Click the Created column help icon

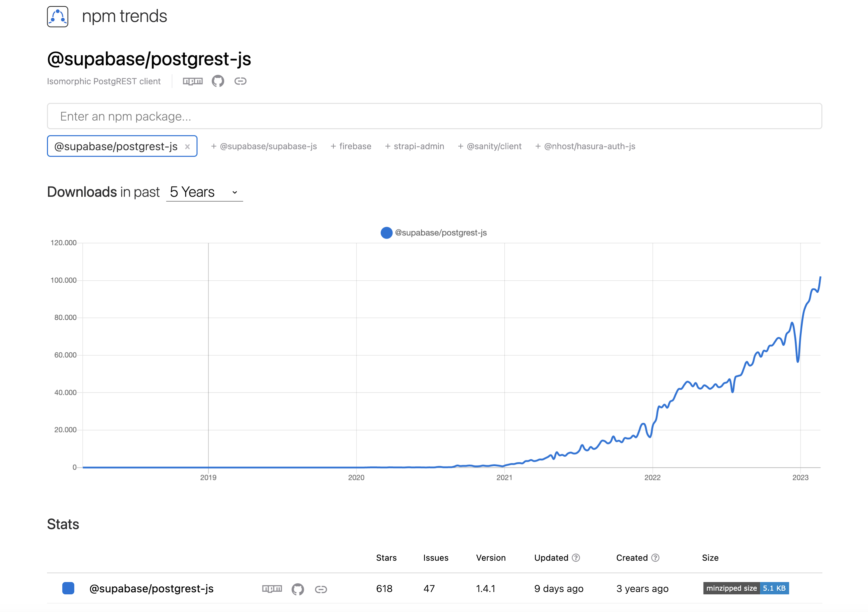[655, 558]
